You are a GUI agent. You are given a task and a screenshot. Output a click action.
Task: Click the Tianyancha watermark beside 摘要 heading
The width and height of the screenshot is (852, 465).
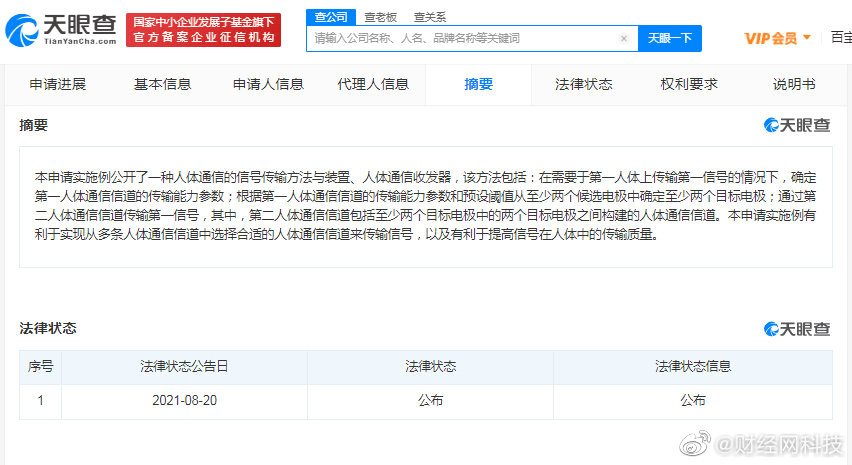tap(797, 125)
